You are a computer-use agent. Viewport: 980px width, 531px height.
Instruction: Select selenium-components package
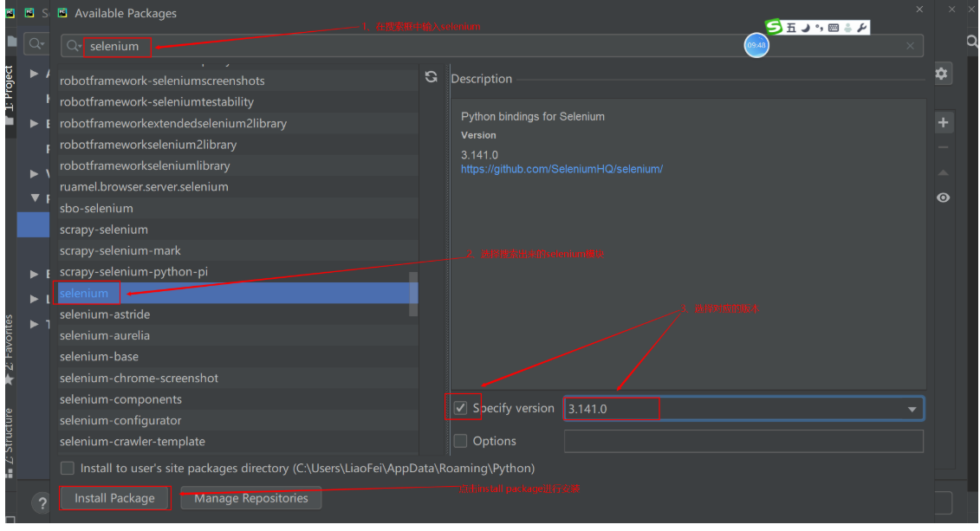[x=238, y=399]
